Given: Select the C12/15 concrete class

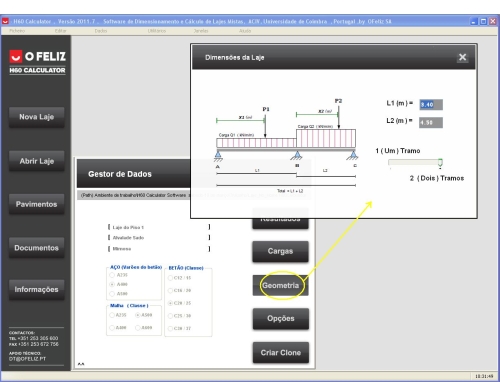Looking at the screenshot, I should pyautogui.click(x=170, y=278).
